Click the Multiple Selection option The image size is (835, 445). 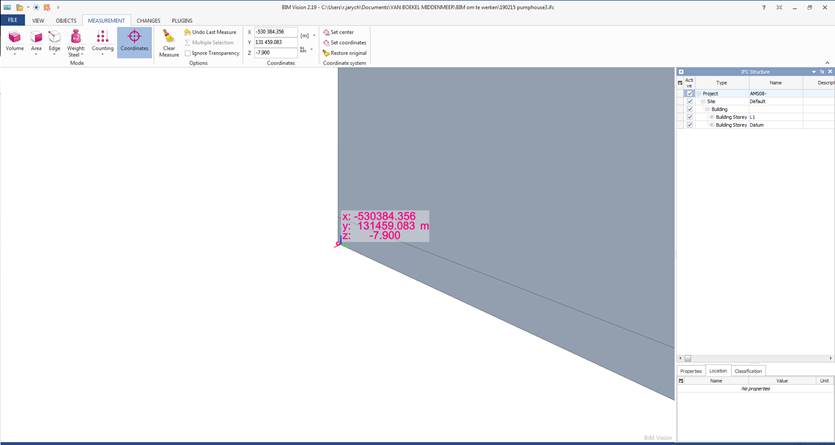[209, 43]
